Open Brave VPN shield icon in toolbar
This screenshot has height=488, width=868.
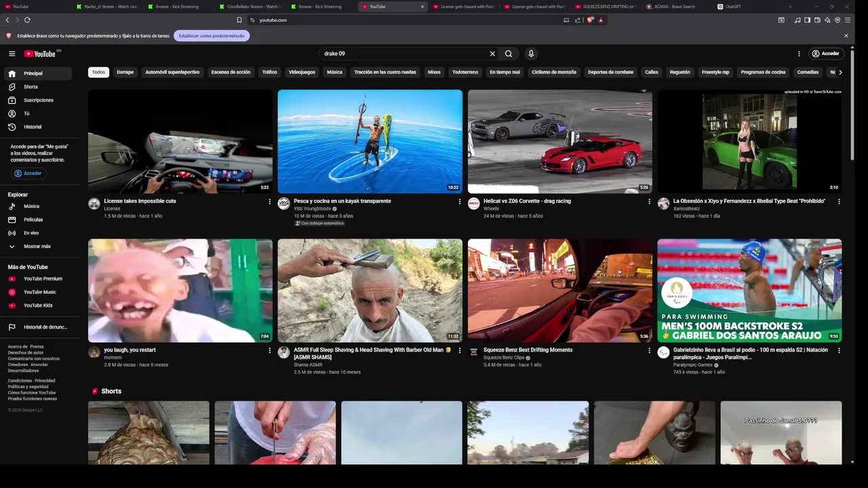click(837, 20)
